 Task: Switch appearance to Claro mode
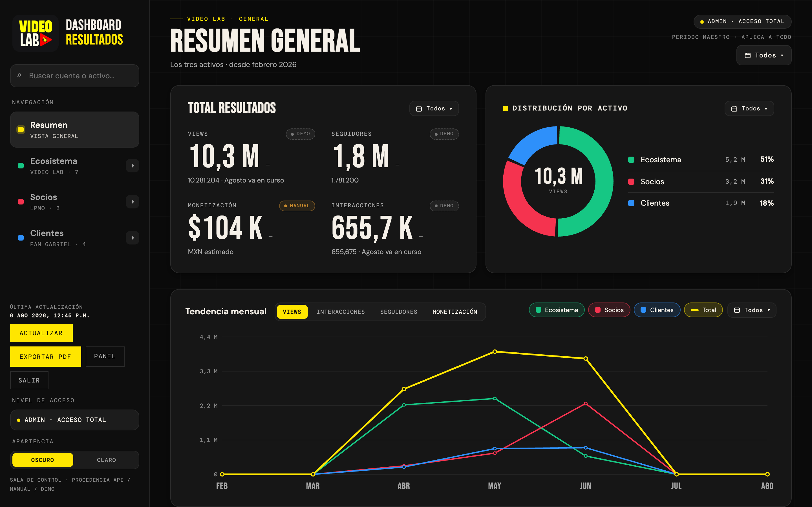[x=106, y=460]
